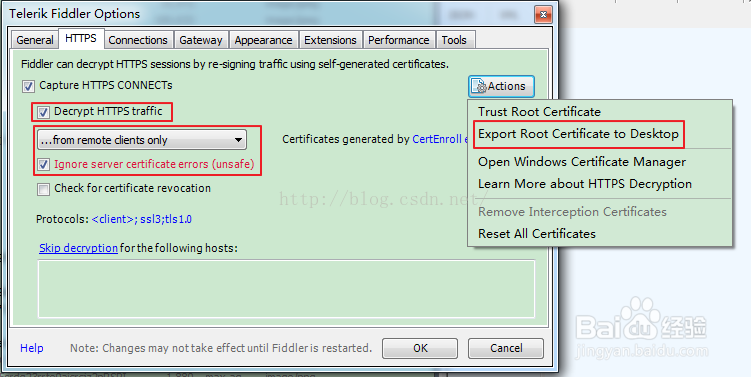This screenshot has width=751, height=377.
Task: Toggle Capture HTTPS CONNECTs checkbox
Action: pos(29,86)
